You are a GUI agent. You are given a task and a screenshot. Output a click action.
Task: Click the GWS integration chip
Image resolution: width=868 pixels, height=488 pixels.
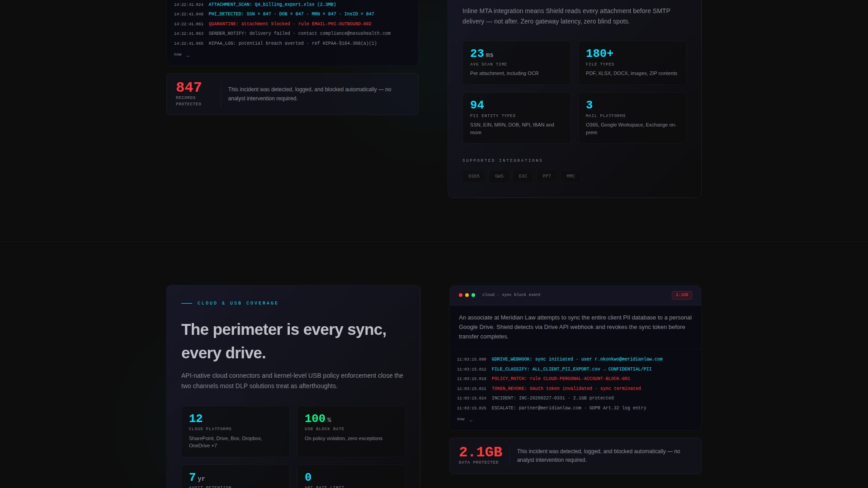tap(499, 176)
